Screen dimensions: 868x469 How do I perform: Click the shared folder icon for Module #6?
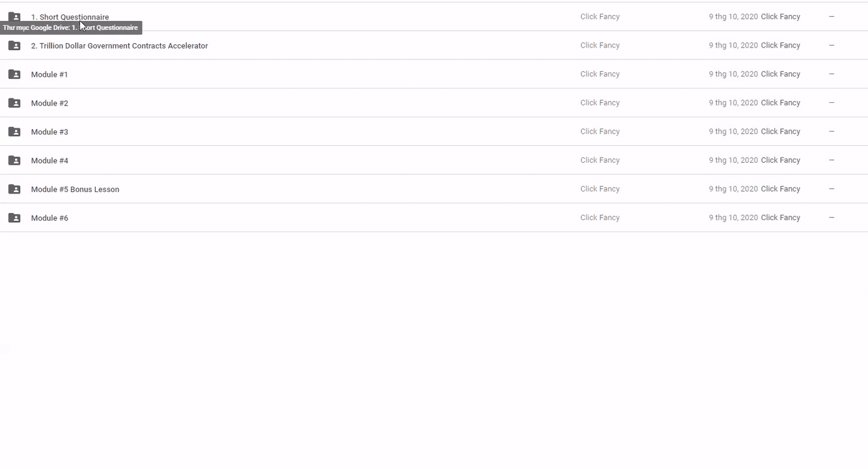[x=14, y=218]
